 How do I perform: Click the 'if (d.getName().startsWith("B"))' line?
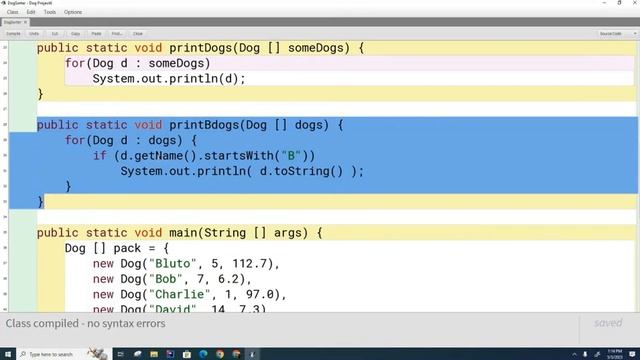[204, 156]
